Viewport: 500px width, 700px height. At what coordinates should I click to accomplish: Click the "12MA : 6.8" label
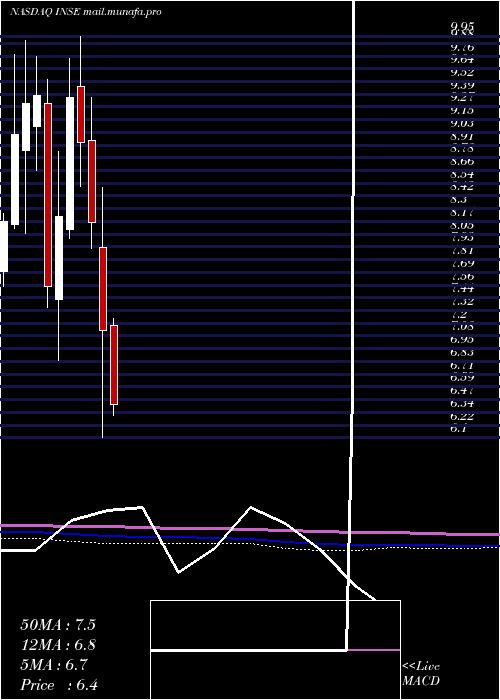[x=58, y=645]
